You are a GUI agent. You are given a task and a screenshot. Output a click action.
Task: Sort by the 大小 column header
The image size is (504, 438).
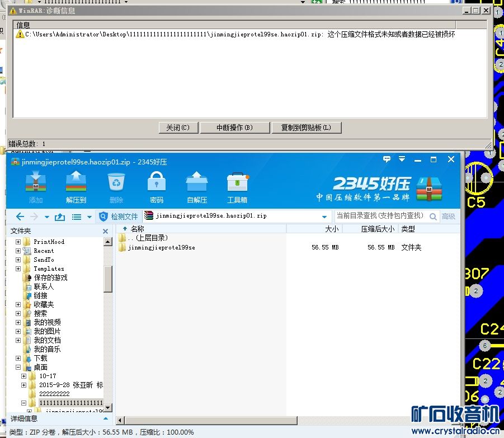(314, 229)
